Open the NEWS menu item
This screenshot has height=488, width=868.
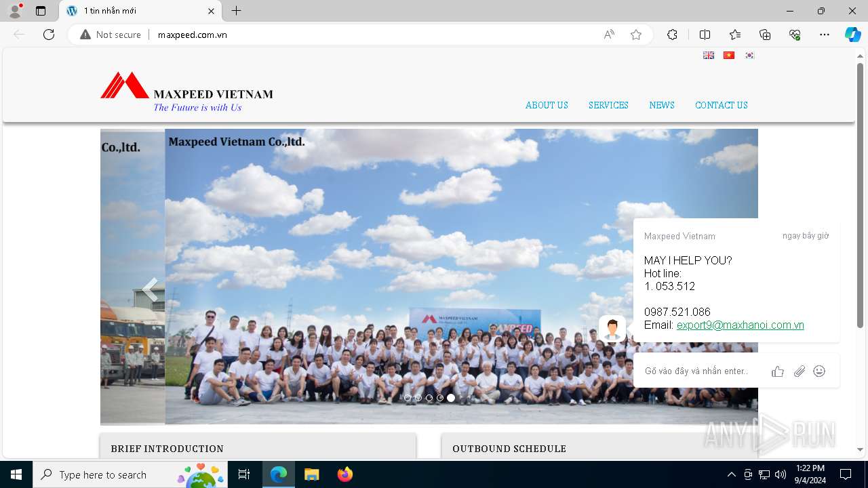tap(662, 105)
